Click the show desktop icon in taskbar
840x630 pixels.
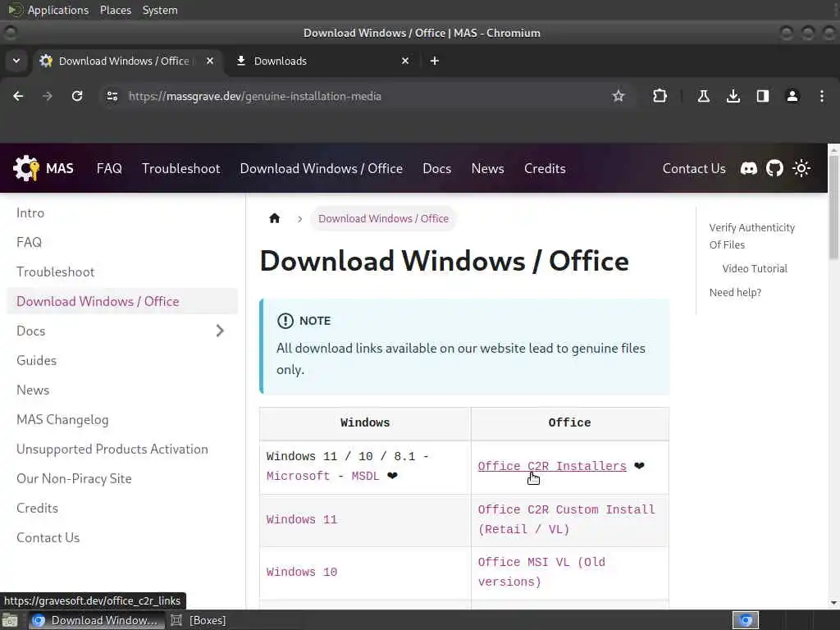(x=10, y=620)
